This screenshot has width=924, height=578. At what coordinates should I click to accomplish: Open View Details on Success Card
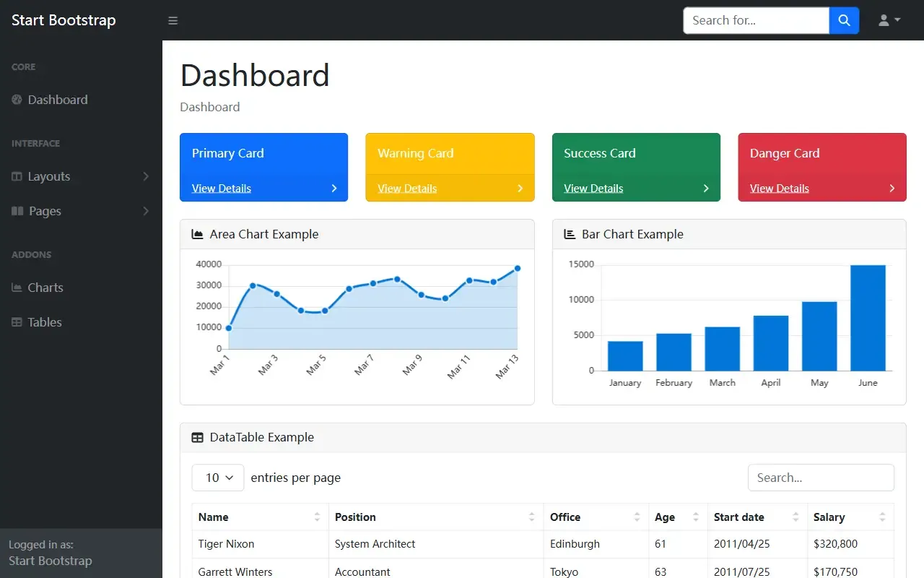(593, 189)
